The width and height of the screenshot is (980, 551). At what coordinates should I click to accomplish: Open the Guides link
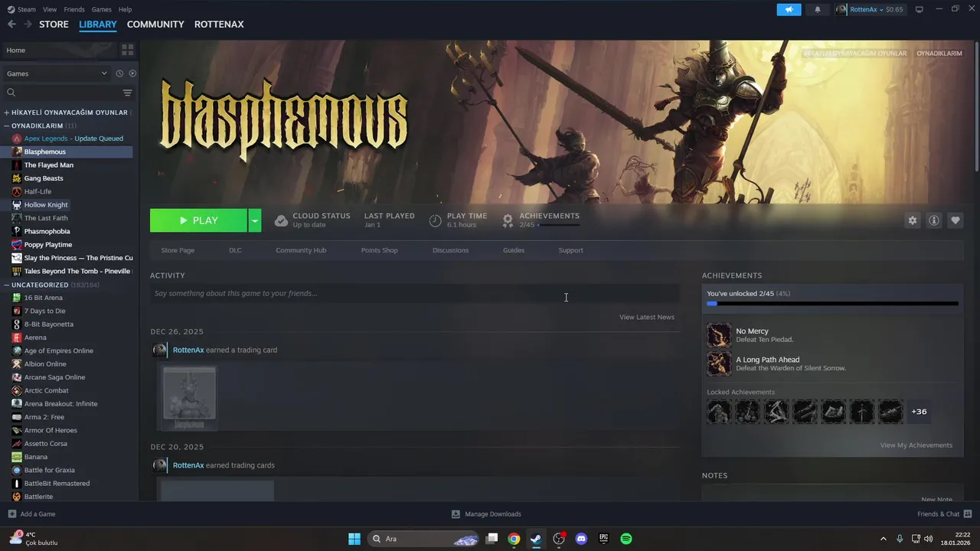click(514, 250)
